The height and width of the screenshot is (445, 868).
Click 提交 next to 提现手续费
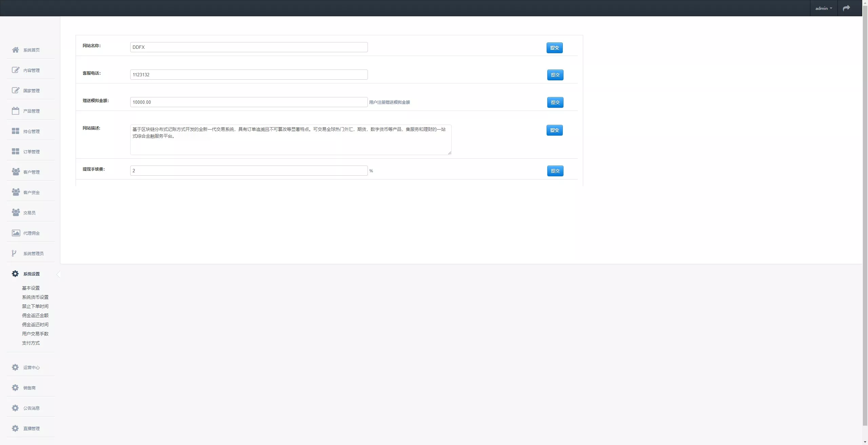click(555, 171)
